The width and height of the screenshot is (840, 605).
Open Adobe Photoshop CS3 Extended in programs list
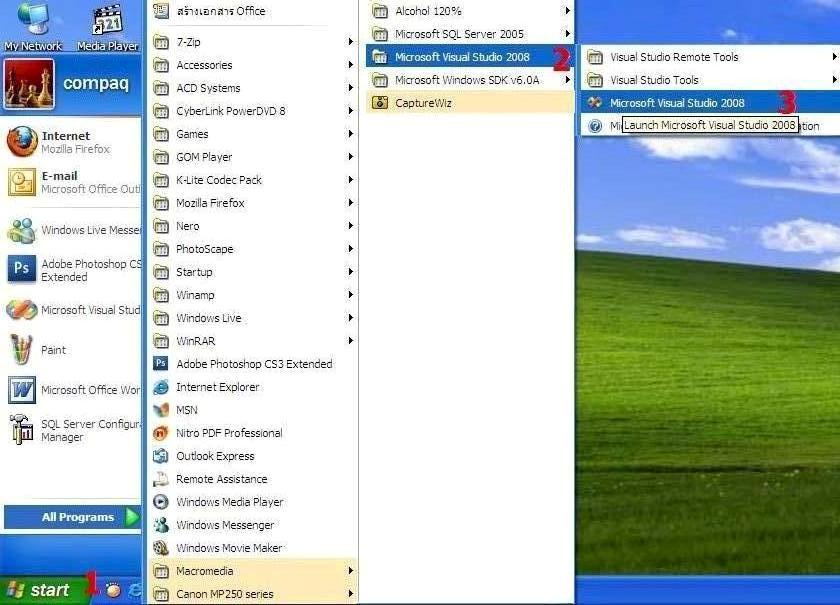252,364
